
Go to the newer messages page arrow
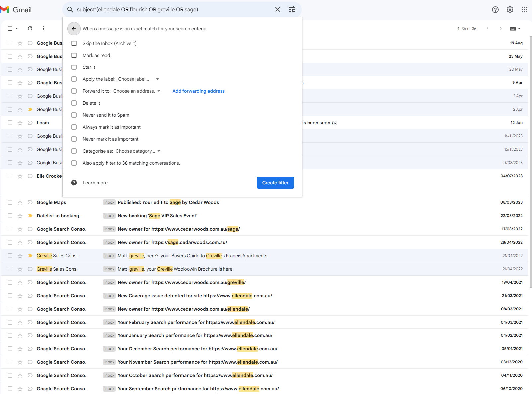point(488,28)
